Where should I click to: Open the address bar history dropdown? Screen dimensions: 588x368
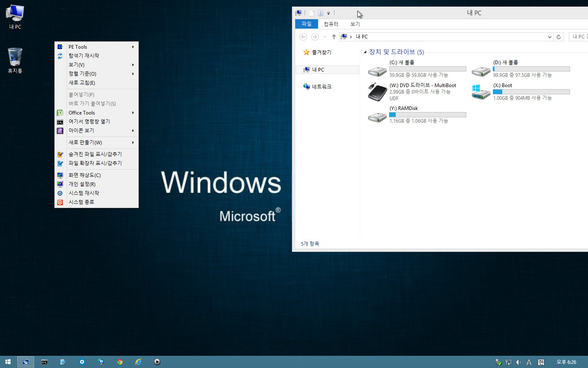click(550, 37)
